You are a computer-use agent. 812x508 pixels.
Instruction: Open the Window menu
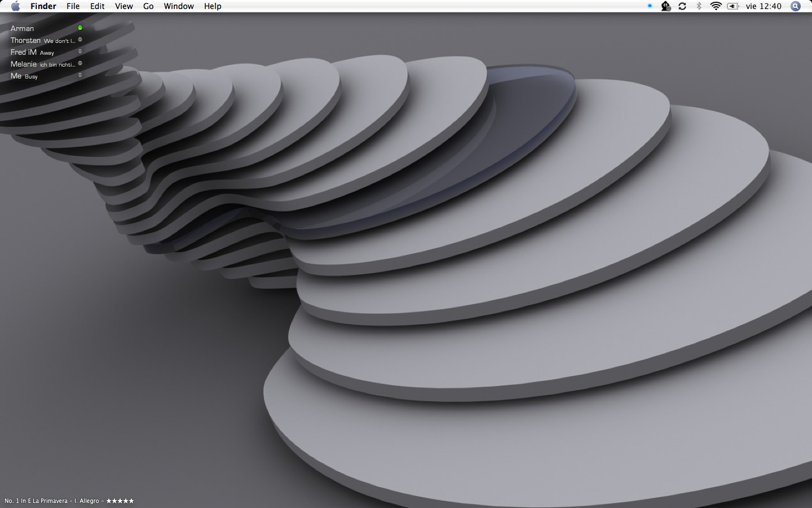179,6
